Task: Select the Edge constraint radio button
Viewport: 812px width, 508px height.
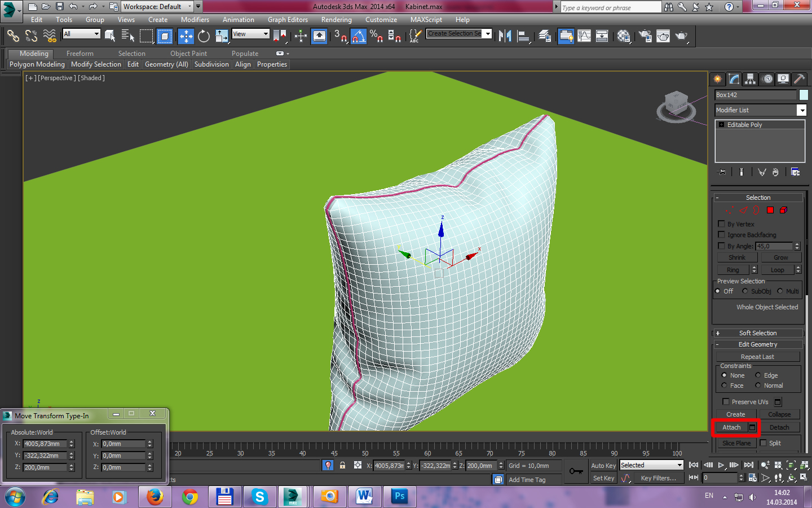Action: coord(758,375)
